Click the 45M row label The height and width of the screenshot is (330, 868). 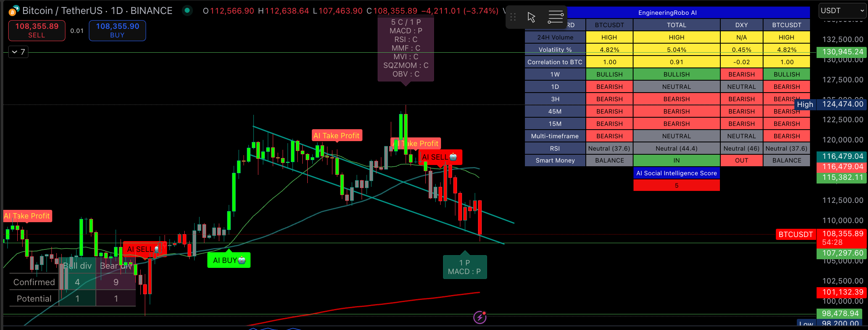555,112
